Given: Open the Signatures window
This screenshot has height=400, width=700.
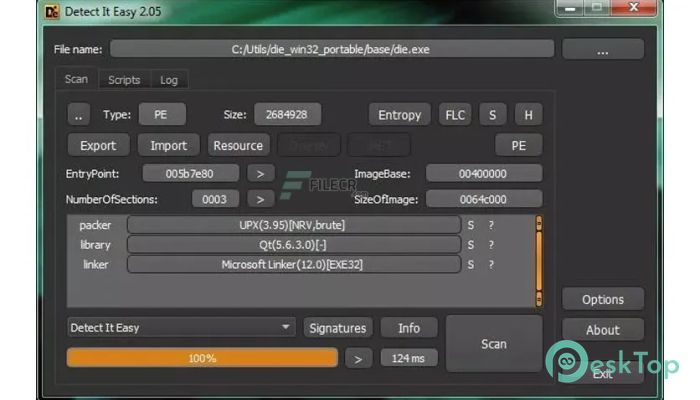Looking at the screenshot, I should [x=338, y=328].
